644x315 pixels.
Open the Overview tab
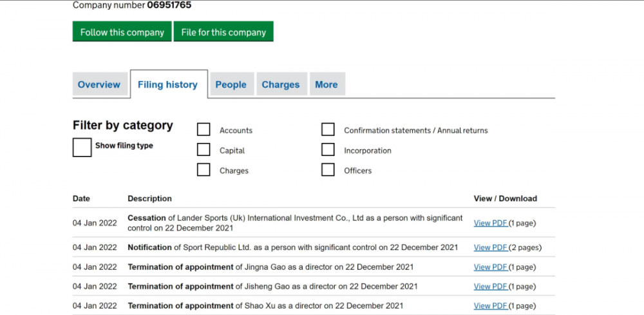point(99,84)
